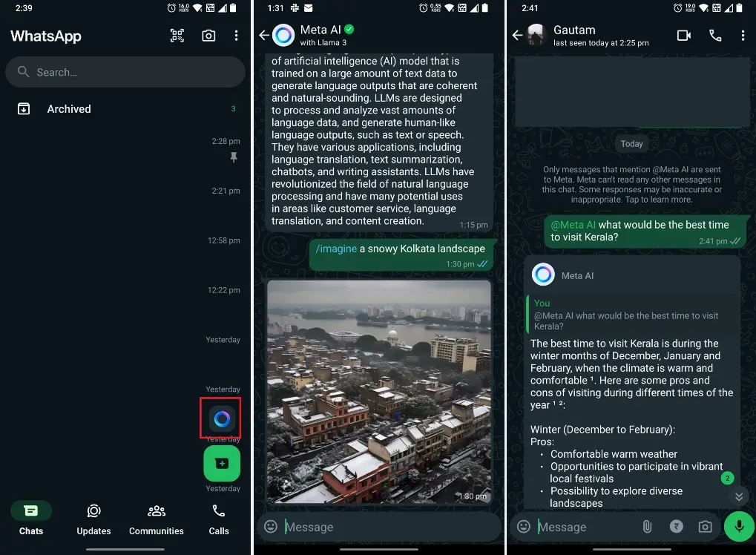756x555 pixels.
Task: Switch to the Updates tab
Action: pos(93,519)
